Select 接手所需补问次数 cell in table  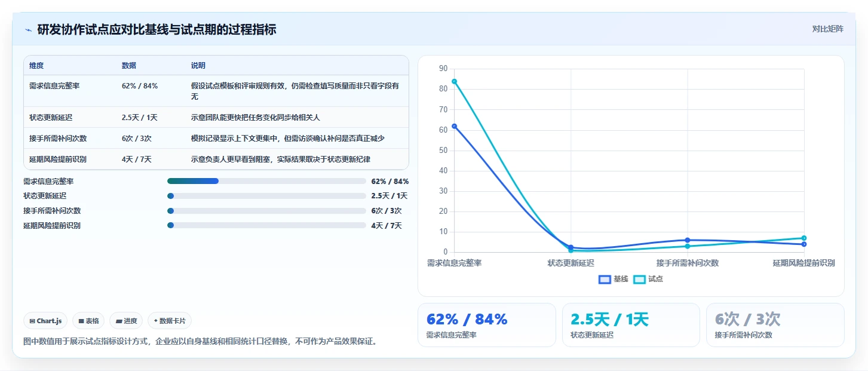58,139
